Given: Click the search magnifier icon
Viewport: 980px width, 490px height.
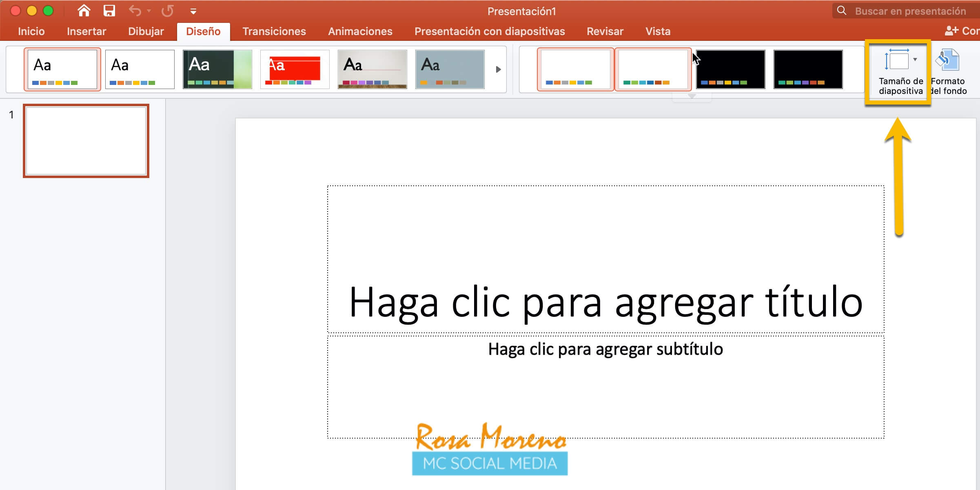Looking at the screenshot, I should [841, 11].
